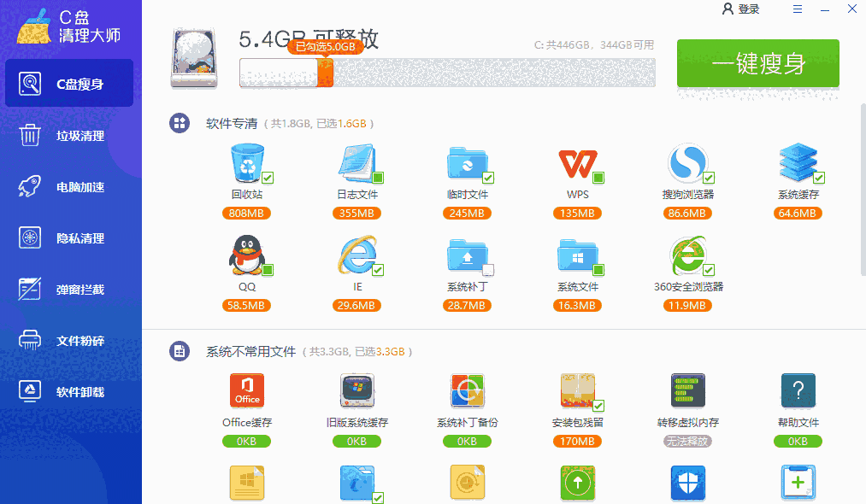The image size is (866, 504).
Task: Open the 日志文件 log files cleaner
Action: point(356,167)
